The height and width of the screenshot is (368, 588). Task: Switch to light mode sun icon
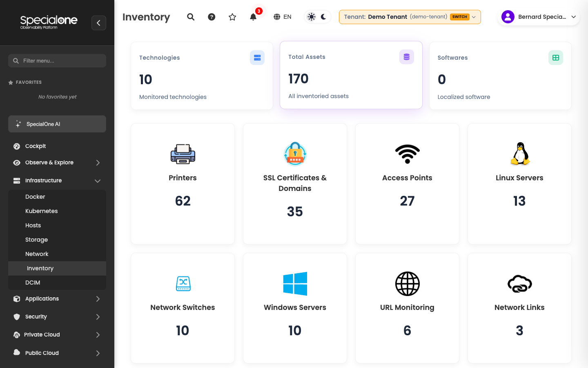point(312,17)
